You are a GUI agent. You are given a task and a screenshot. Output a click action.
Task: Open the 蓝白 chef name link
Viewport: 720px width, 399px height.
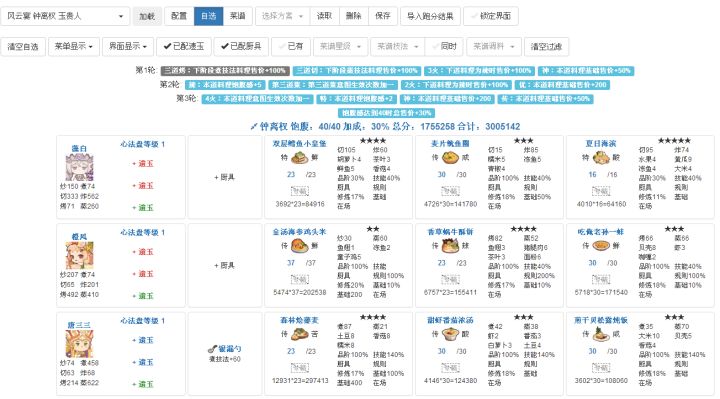click(x=79, y=148)
